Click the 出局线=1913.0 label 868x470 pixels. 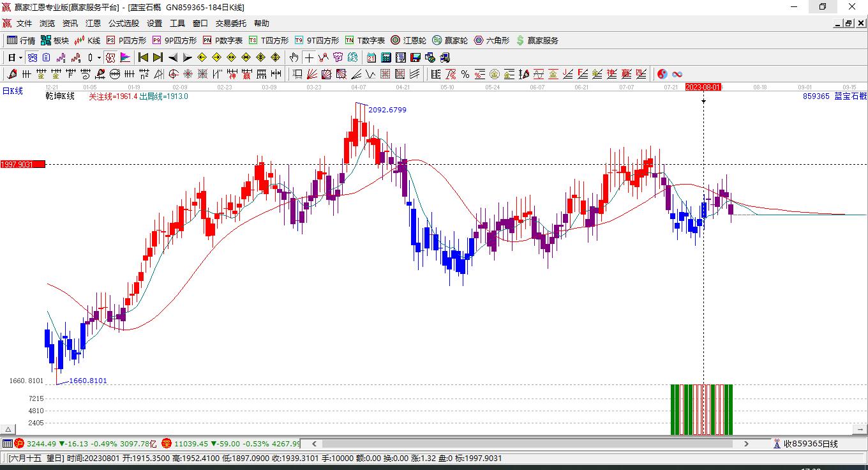164,96
